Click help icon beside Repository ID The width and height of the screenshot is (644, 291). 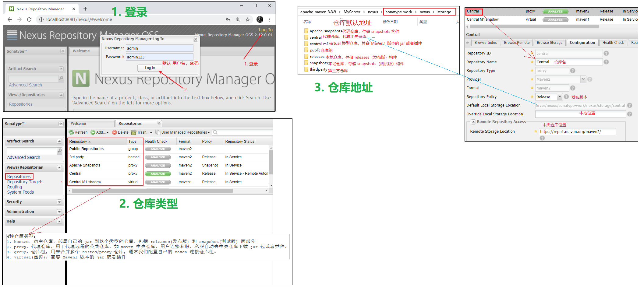point(606,53)
